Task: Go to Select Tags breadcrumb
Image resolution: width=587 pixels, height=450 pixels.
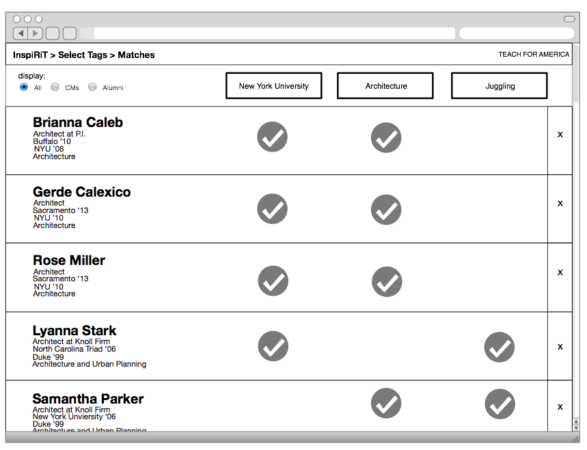Action: pos(83,55)
